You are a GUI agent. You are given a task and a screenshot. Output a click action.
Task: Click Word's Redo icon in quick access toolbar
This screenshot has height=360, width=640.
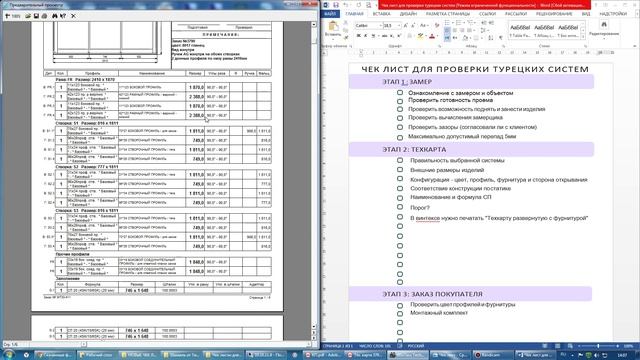(x=359, y=4)
